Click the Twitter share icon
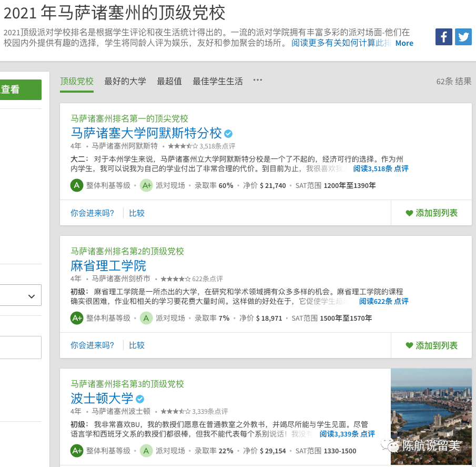 click(x=463, y=37)
